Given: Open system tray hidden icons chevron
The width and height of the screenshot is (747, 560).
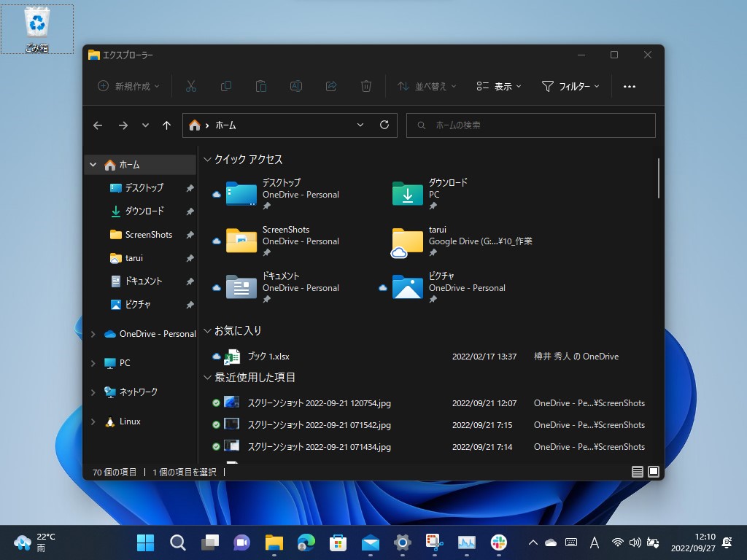Looking at the screenshot, I should coord(533,542).
